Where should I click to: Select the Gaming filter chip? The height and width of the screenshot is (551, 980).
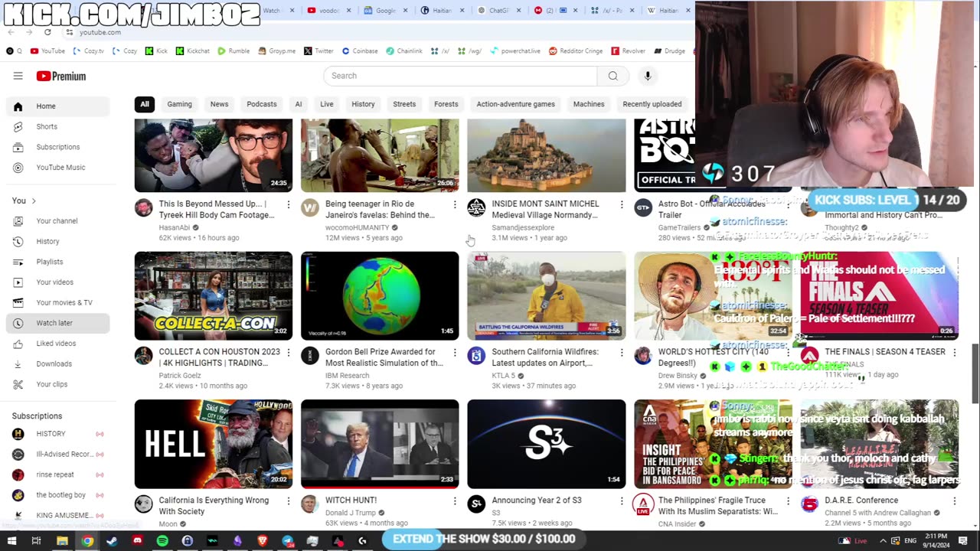(180, 104)
